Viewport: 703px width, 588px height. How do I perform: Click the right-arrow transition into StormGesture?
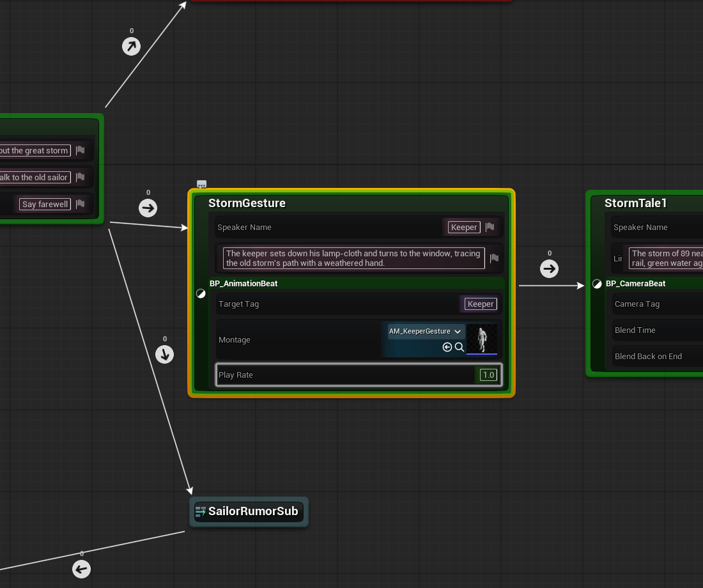coord(148,208)
